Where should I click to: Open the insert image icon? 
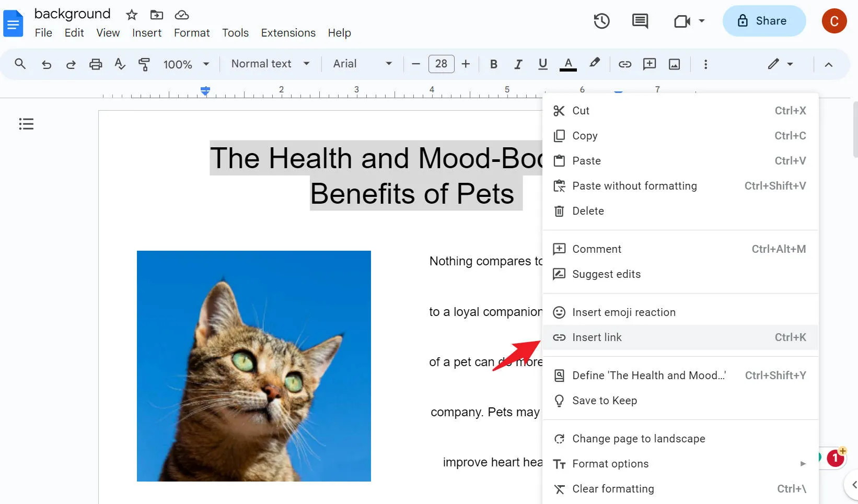pyautogui.click(x=674, y=64)
